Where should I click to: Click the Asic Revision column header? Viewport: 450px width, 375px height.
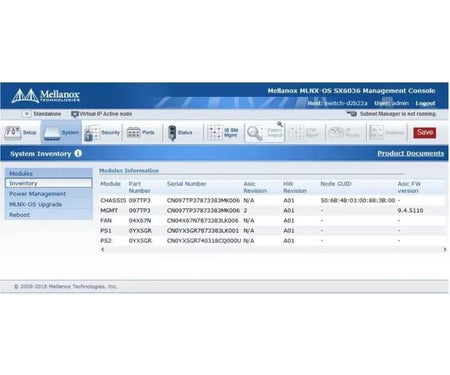255,187
